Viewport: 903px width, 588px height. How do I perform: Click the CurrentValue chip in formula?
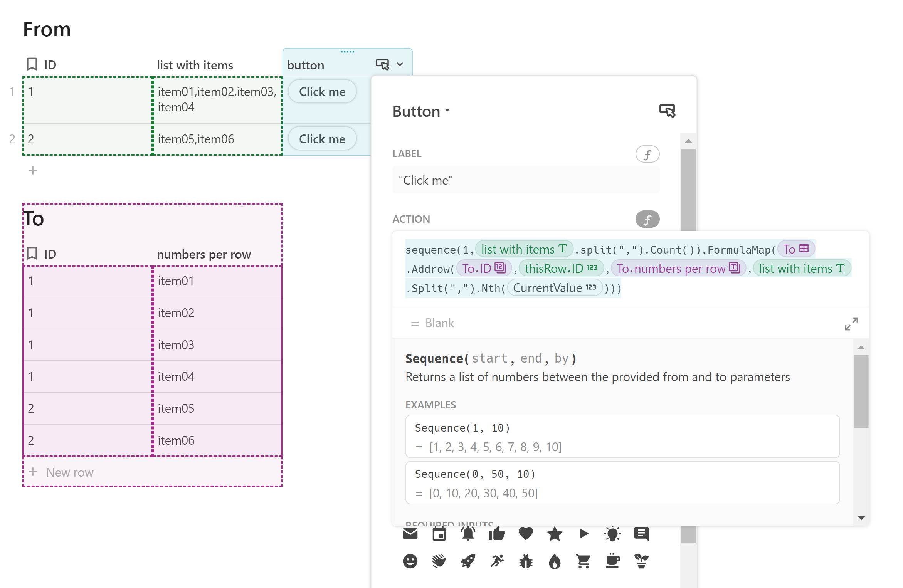tap(554, 288)
